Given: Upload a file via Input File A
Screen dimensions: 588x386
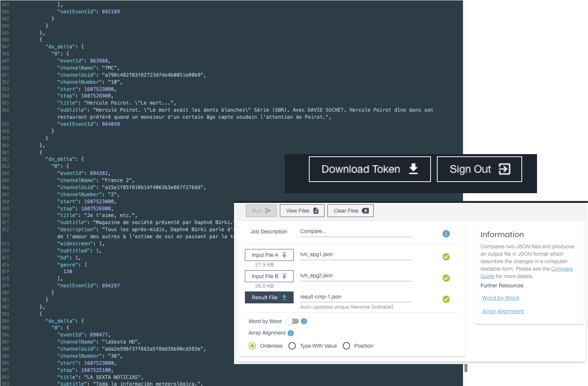Looking at the screenshot, I should coord(269,255).
